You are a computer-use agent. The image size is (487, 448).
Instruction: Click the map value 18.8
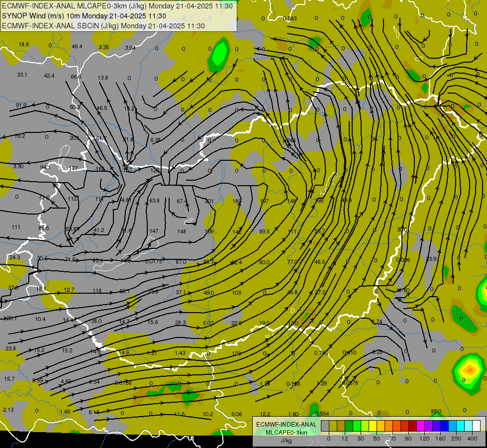coord(23,44)
